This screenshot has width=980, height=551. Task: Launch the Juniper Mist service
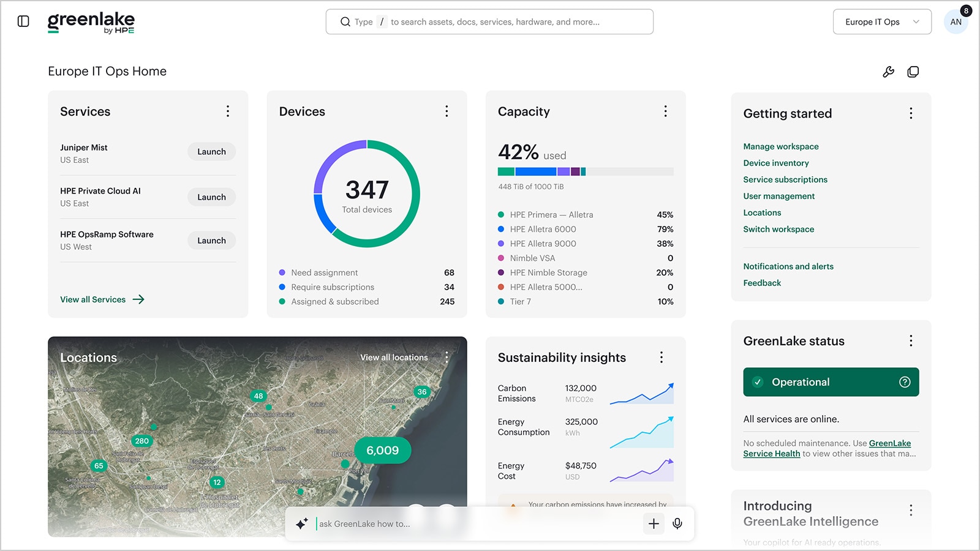pyautogui.click(x=211, y=151)
